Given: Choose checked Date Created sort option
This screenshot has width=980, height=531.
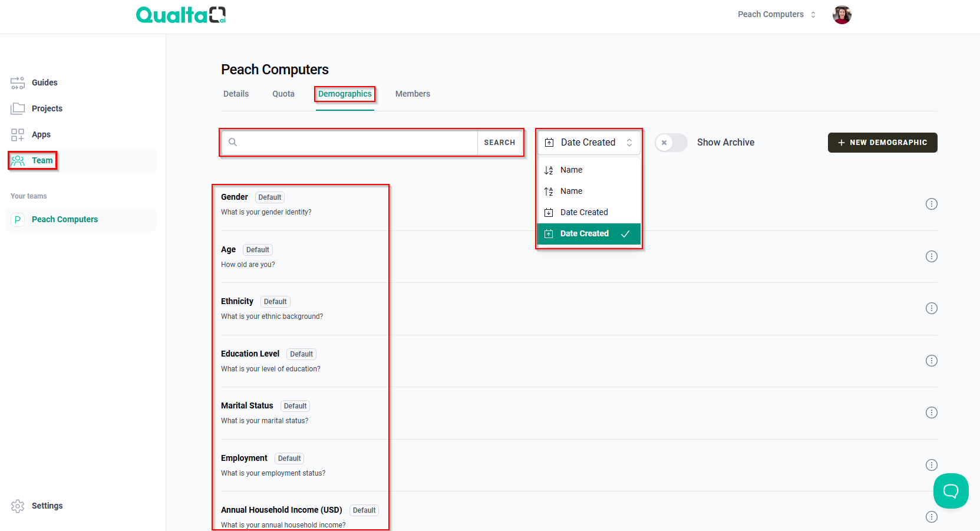Looking at the screenshot, I should coord(588,233).
